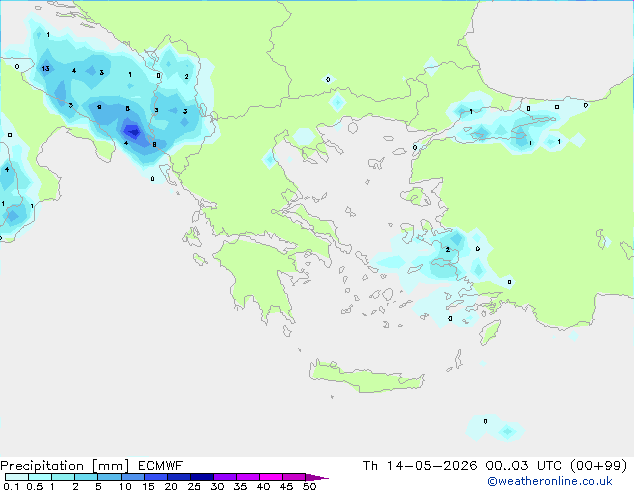The width and height of the screenshot is (634, 490).
Task: Click the 'Th 14-05-2026' date text
Action: coord(420,466)
